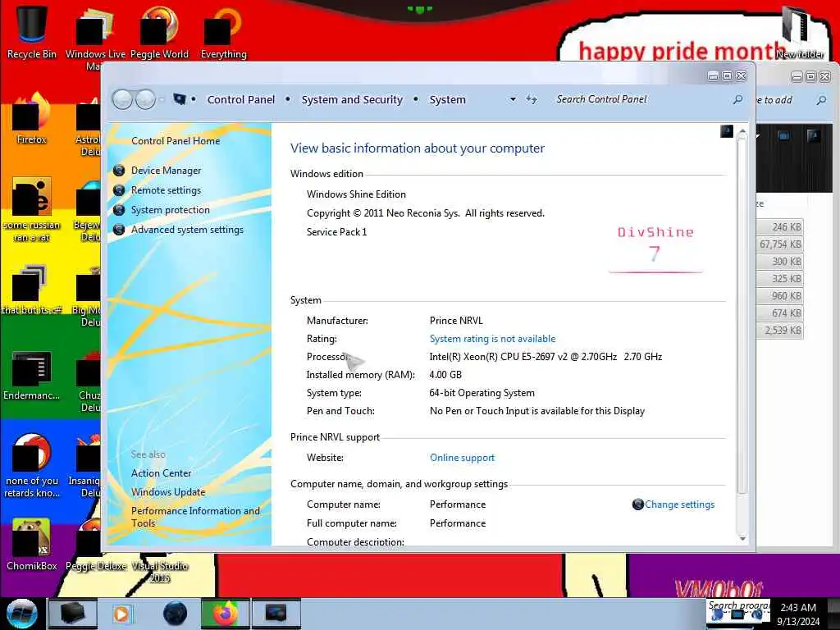Screen dimensions: 840x630
Task: Click the search magnifier in Control Panel
Action: (737, 99)
